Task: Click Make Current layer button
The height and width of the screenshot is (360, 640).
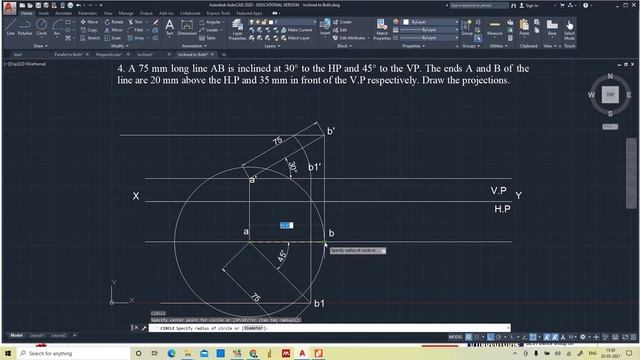Action: 296,30
